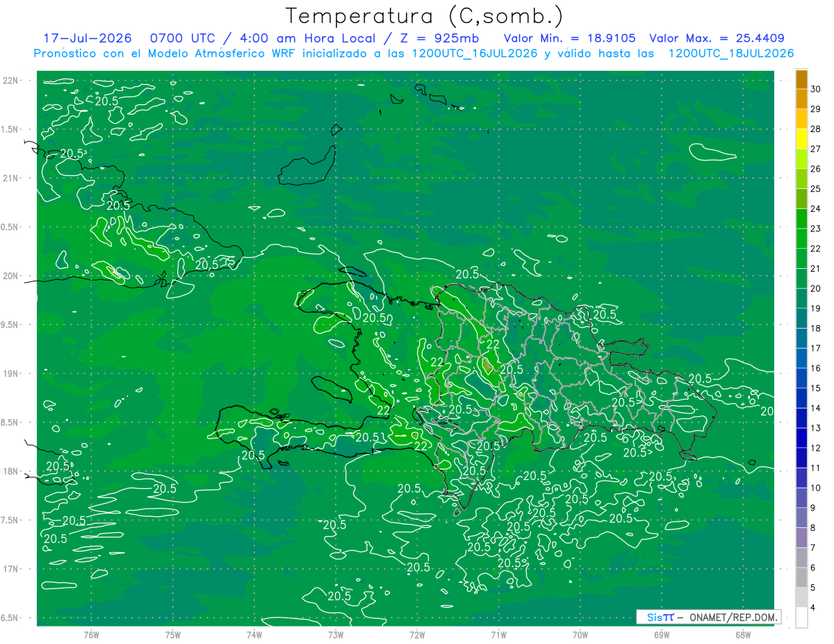Screen dimensions: 834x644
Task: Click longitude label '72W'
Action: (417, 635)
